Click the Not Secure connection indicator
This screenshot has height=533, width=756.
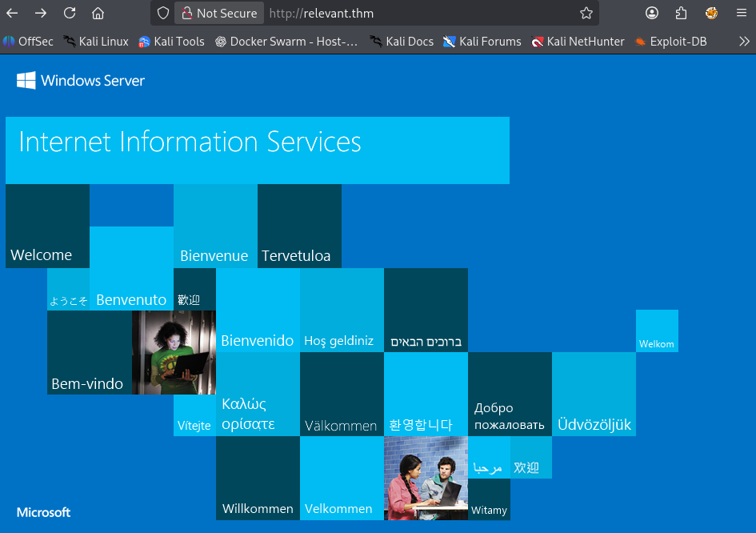click(x=219, y=13)
